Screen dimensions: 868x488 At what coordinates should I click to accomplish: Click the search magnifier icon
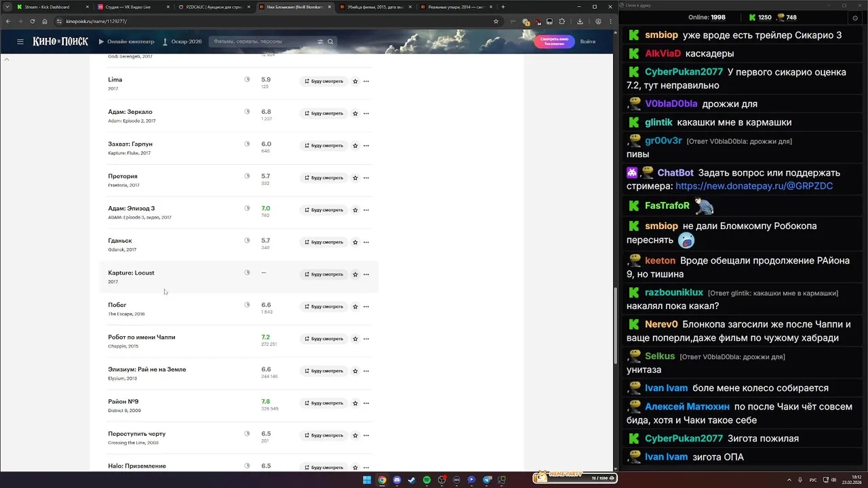[330, 41]
